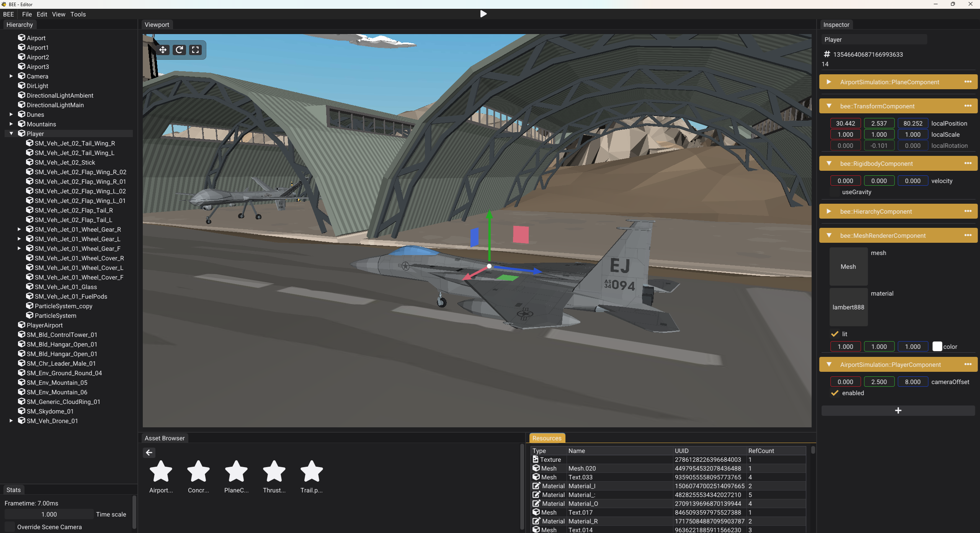Toggle useGravity on the Rigidbody component
Screen dimensions: 980x533
[835, 192]
